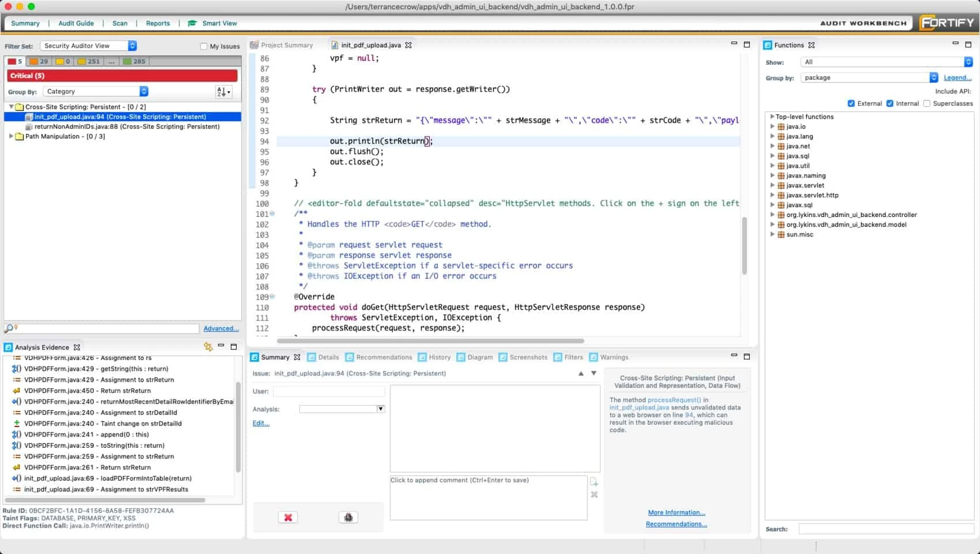Click the bug submission icon in Summary panel
The height and width of the screenshot is (554, 980).
[348, 517]
